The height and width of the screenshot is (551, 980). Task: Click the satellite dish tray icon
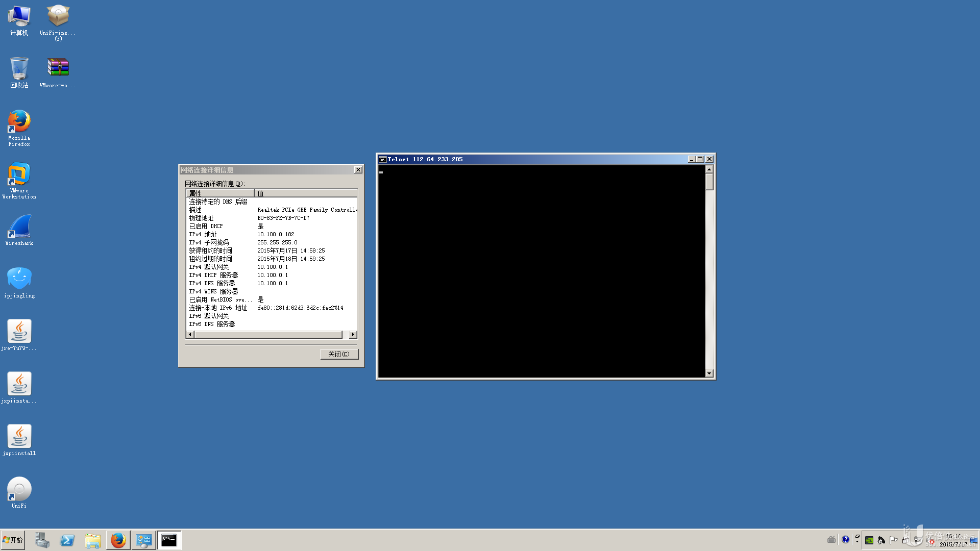(x=881, y=540)
